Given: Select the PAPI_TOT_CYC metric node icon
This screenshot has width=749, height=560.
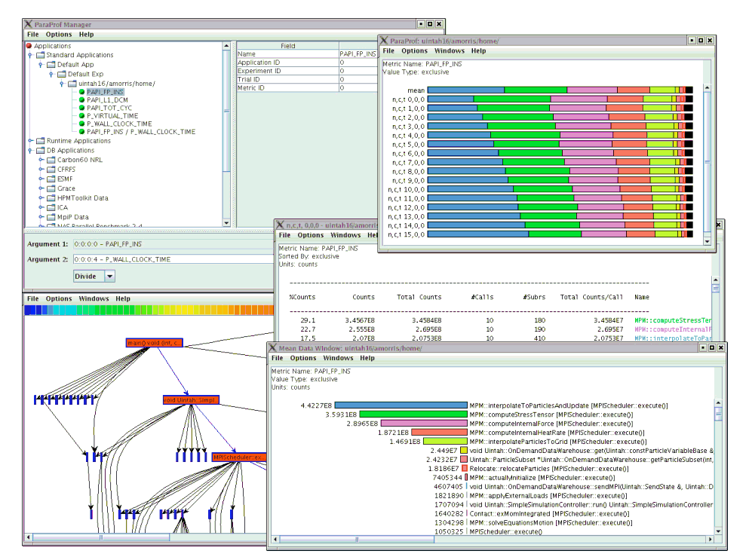Looking at the screenshot, I should tap(81, 108).
